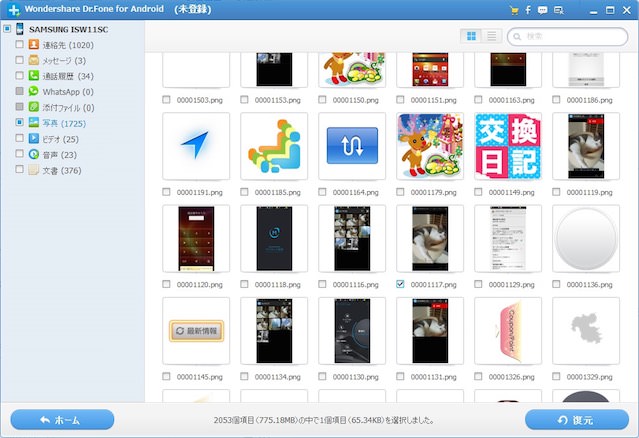Select the blue swap arrows thumbnail 00001164.png

coord(352,146)
